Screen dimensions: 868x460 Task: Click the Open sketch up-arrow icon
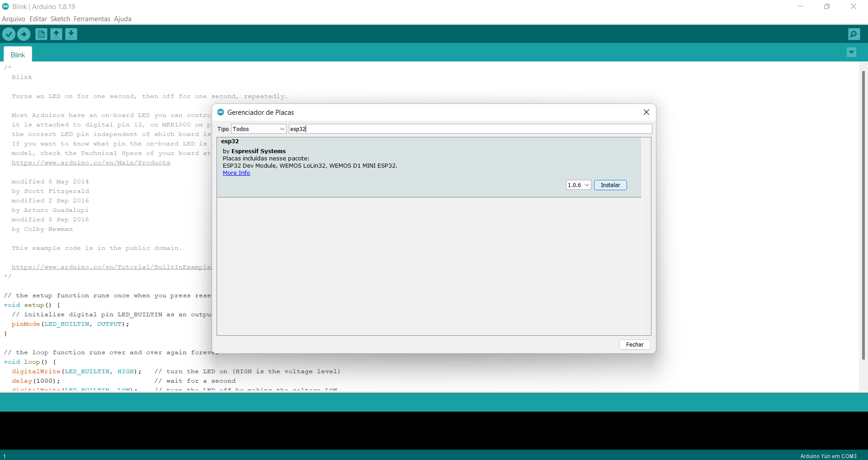point(56,34)
